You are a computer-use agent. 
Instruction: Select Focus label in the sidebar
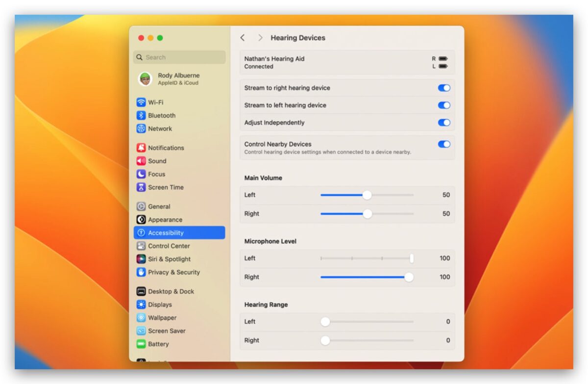157,174
